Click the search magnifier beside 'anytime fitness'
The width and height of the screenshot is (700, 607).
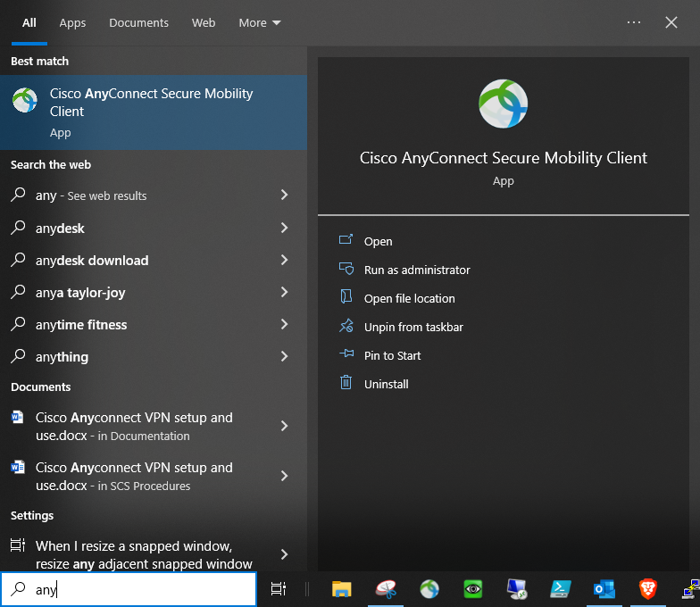[x=18, y=323]
